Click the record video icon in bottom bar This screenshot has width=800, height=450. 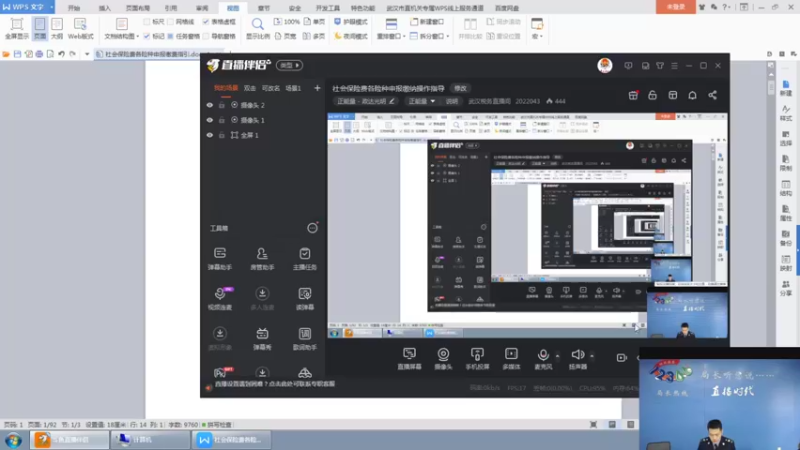[x=621, y=358]
